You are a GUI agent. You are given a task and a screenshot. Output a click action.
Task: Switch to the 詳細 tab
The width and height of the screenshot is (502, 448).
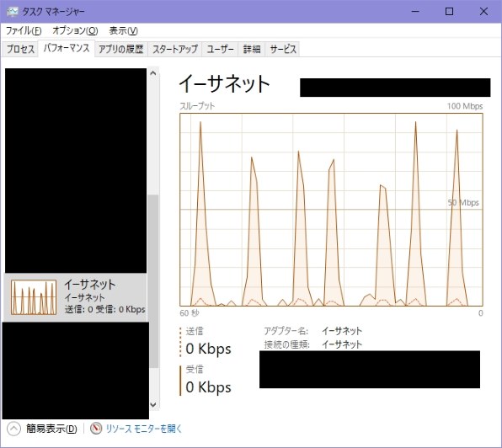pos(252,50)
